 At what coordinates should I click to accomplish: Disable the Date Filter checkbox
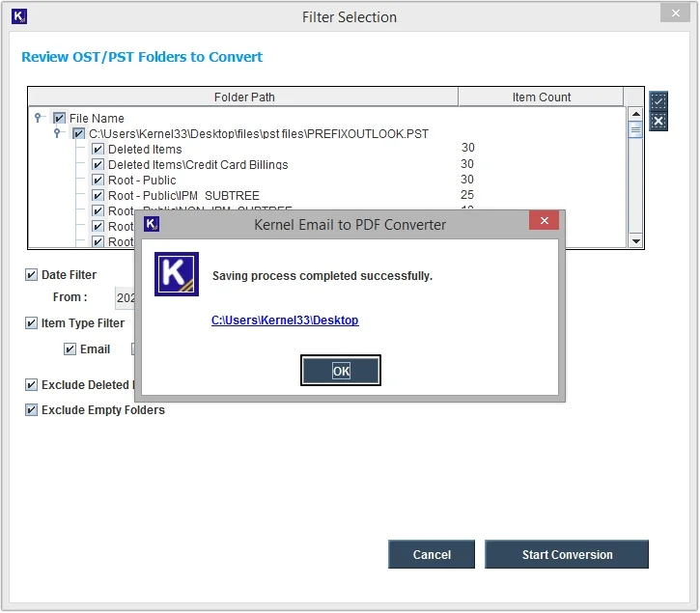point(31,274)
